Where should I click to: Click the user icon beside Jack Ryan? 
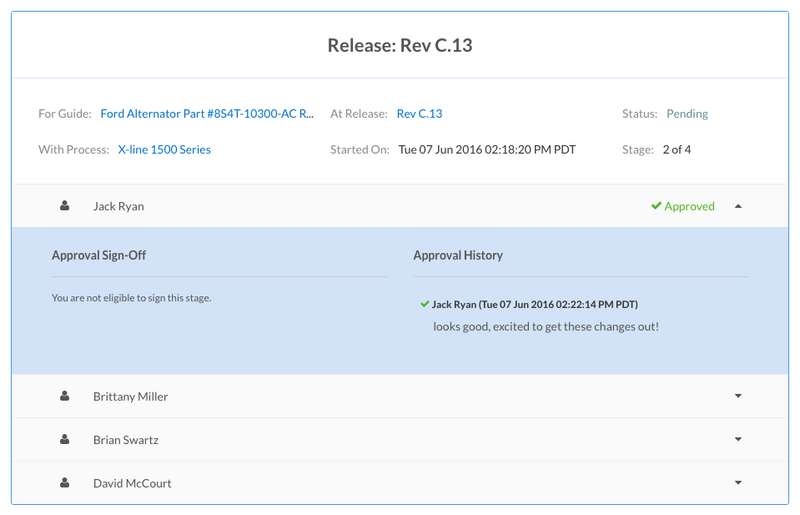coord(65,206)
